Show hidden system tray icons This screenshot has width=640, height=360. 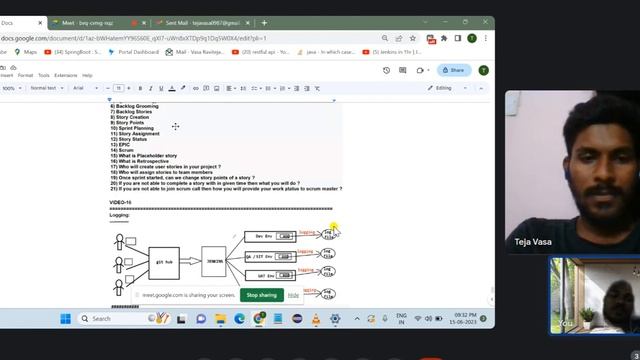point(357,318)
